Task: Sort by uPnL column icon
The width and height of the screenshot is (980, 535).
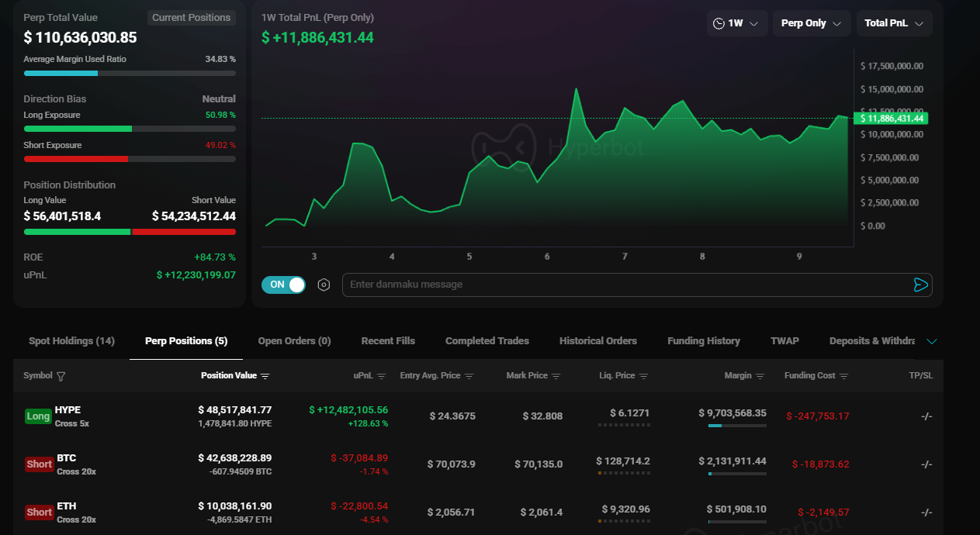Action: (x=382, y=376)
